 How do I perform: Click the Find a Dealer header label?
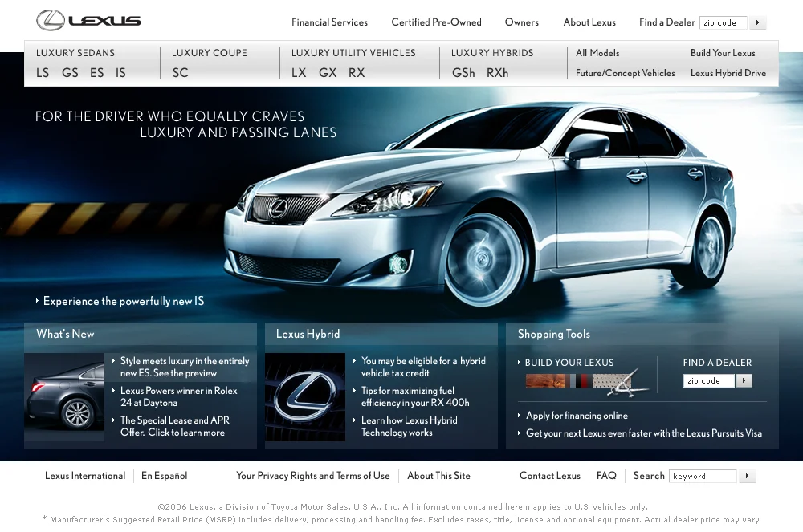(667, 22)
